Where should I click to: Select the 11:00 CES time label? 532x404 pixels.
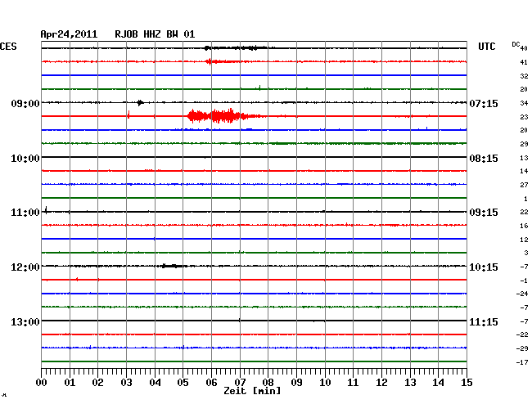click(x=25, y=213)
